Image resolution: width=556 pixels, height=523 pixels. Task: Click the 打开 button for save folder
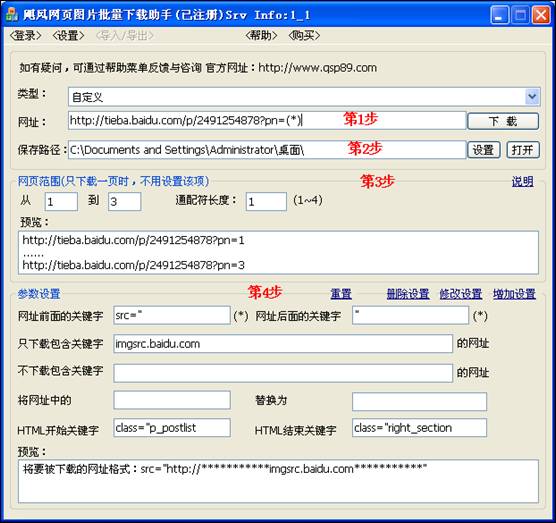[x=523, y=150]
